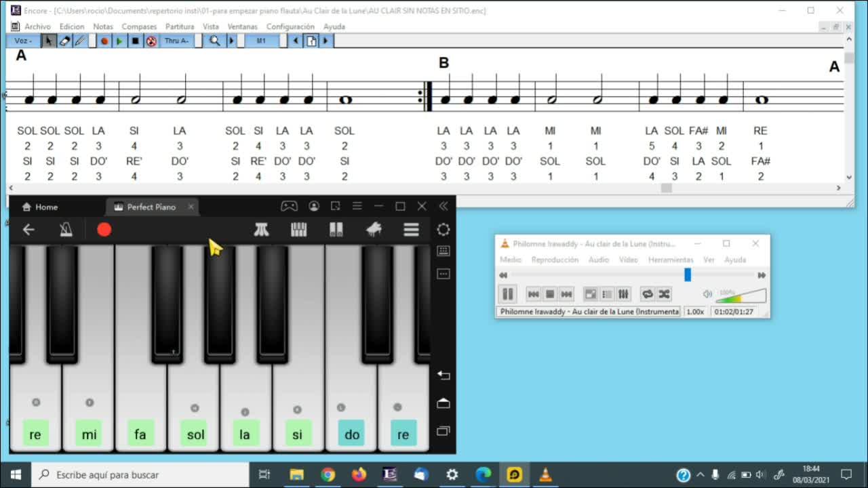
Task: Choose the grand piano instrument icon
Action: point(374,230)
